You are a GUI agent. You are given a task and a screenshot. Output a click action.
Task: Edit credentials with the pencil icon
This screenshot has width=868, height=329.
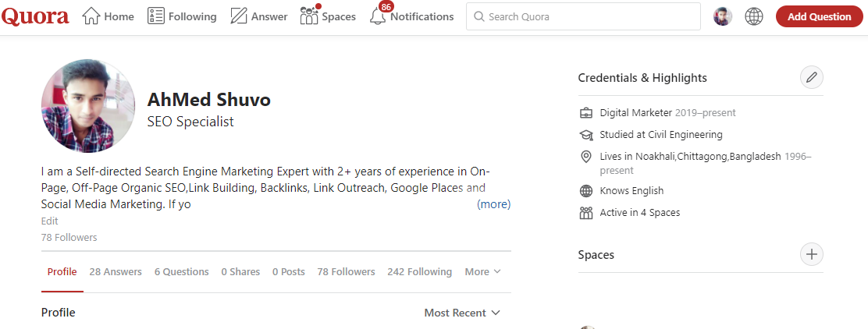point(812,77)
